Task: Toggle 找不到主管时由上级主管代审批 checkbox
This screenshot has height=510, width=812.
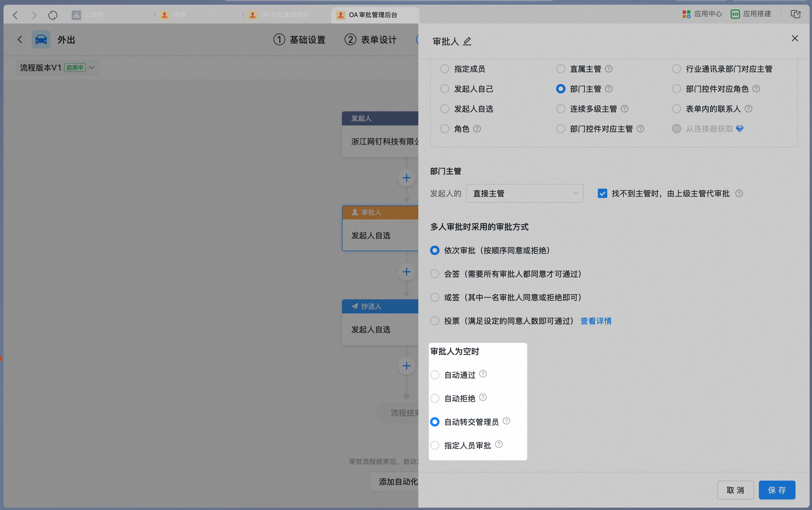Action: point(602,193)
